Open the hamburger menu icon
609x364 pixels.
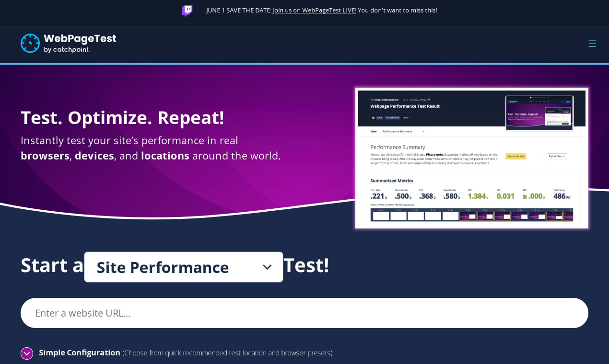point(592,44)
